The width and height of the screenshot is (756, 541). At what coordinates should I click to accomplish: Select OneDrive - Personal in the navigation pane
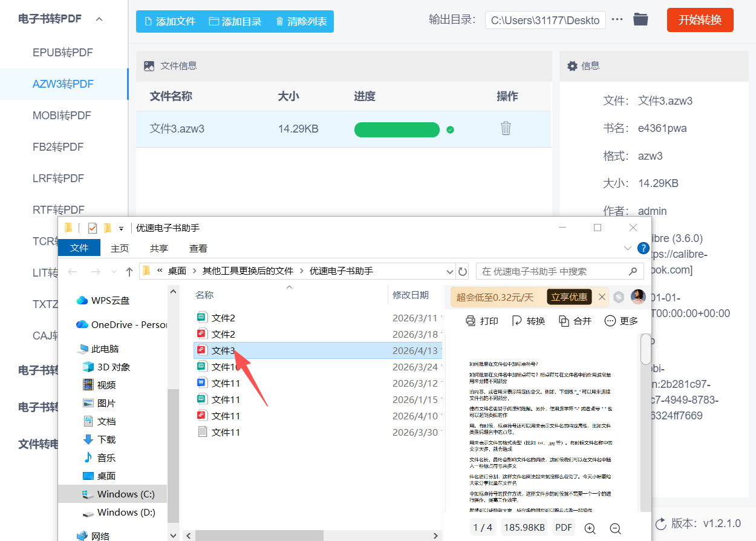121,325
